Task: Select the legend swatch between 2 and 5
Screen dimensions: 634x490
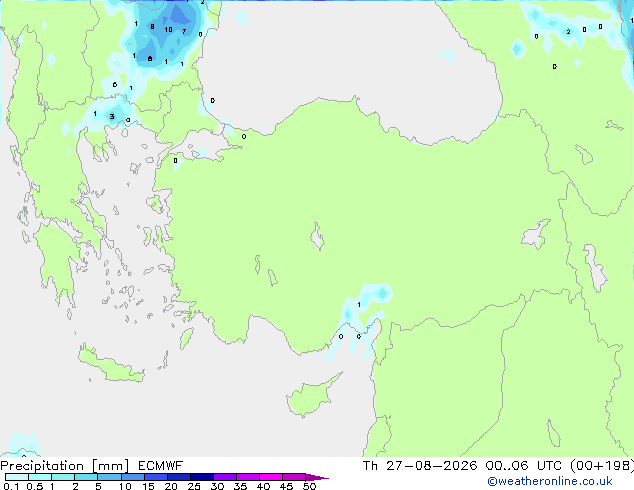Action: pyautogui.click(x=86, y=477)
